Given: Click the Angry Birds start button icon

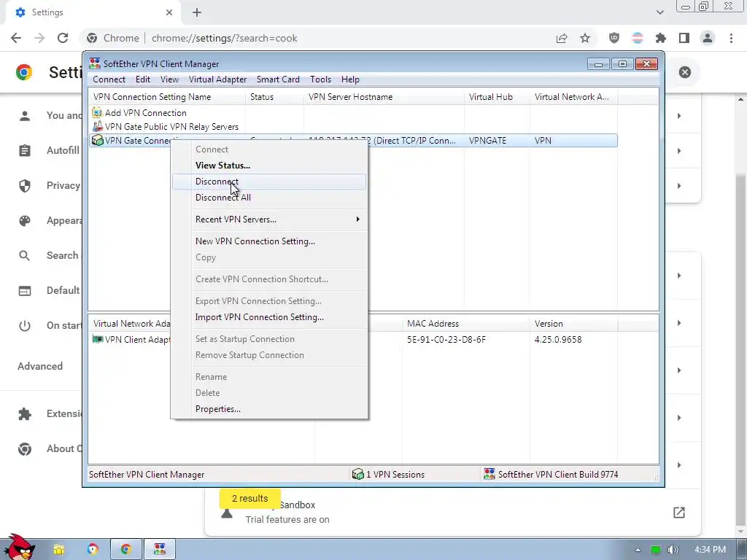Looking at the screenshot, I should coord(19,548).
